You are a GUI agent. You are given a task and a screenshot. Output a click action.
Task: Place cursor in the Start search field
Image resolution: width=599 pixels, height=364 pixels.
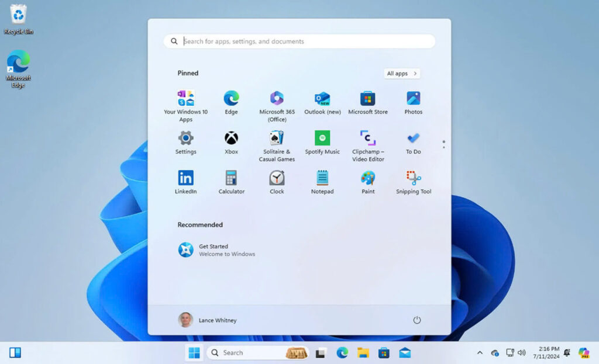click(299, 41)
